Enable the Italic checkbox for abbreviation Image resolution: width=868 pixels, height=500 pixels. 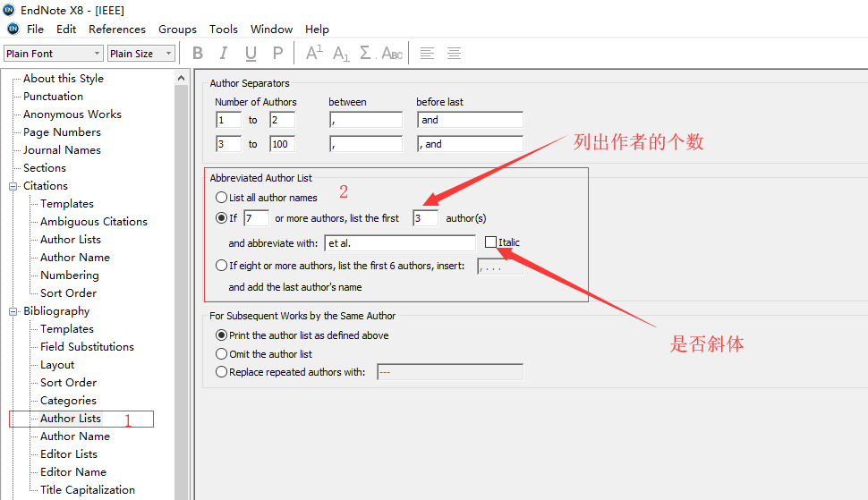click(490, 242)
